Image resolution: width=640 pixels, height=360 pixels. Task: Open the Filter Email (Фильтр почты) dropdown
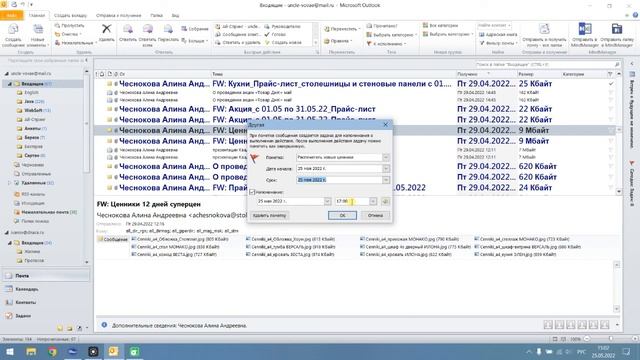click(498, 43)
